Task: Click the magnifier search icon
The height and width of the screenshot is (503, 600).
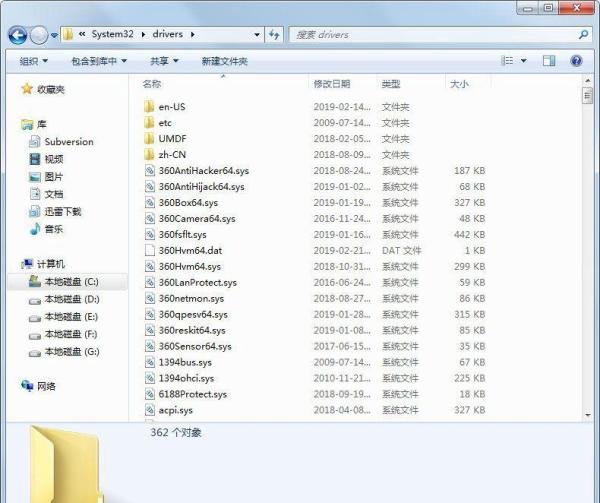Action: click(x=583, y=35)
